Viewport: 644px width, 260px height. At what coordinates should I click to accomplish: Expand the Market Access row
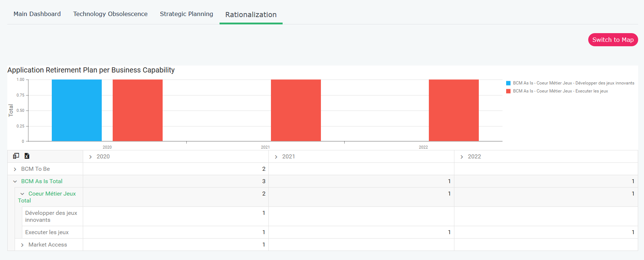[x=22, y=245]
